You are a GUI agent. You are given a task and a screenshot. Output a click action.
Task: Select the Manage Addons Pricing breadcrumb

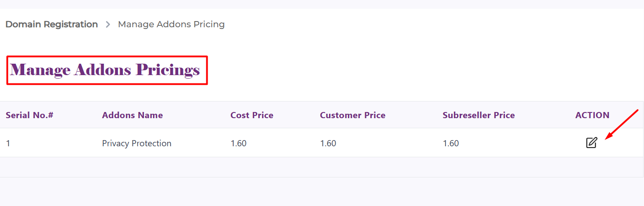(x=171, y=25)
